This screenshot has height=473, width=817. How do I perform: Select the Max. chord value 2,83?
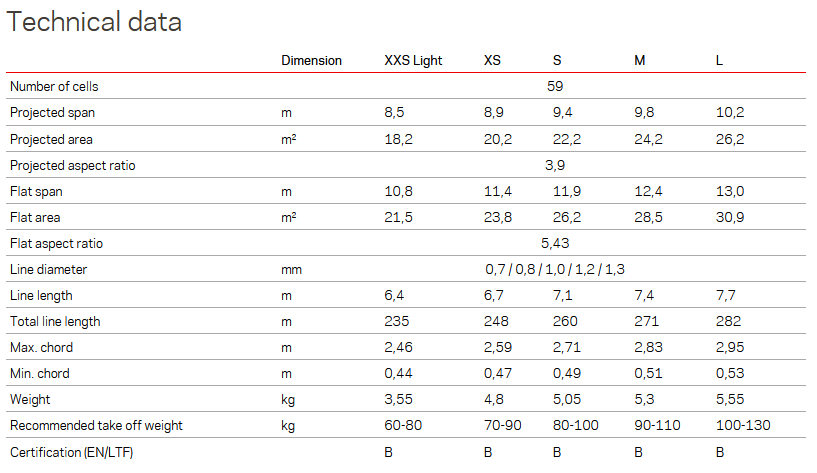(648, 347)
